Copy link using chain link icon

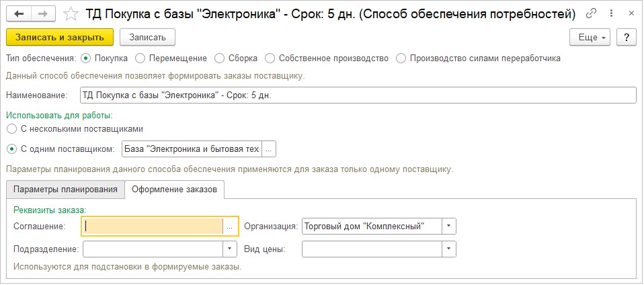tap(592, 13)
